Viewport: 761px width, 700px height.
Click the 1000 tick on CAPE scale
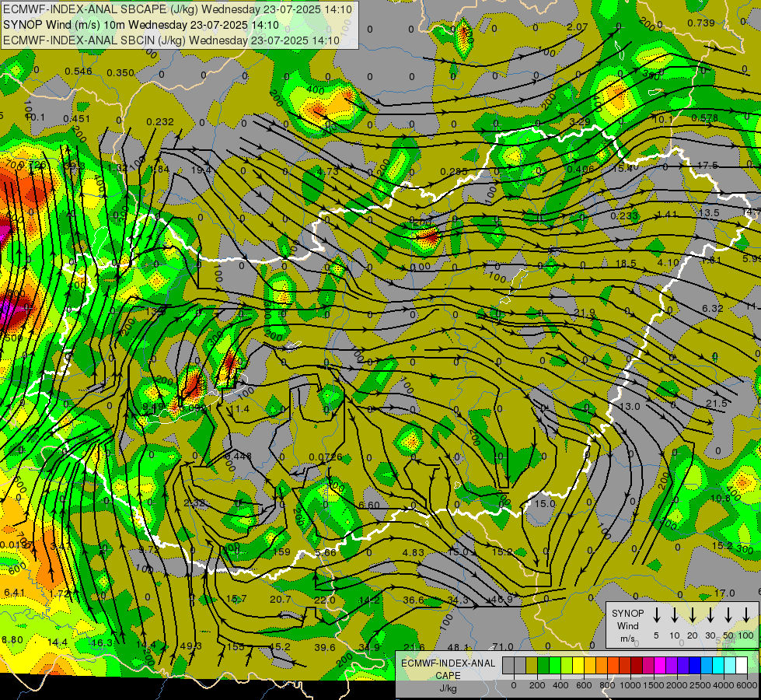pyautogui.click(x=630, y=685)
